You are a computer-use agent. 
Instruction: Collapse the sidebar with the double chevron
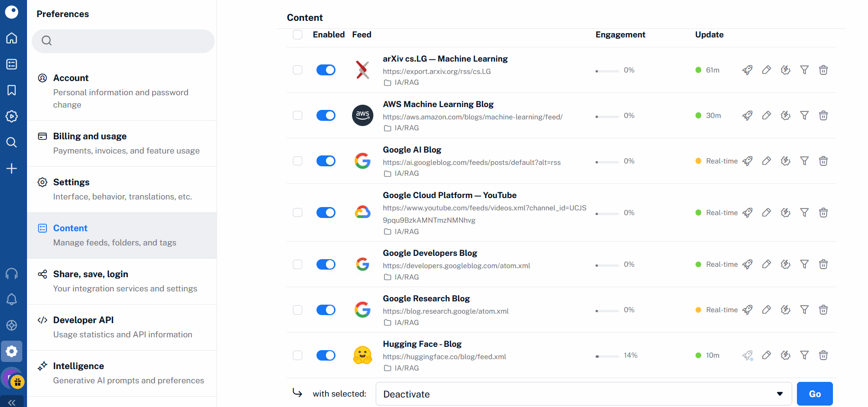12,402
